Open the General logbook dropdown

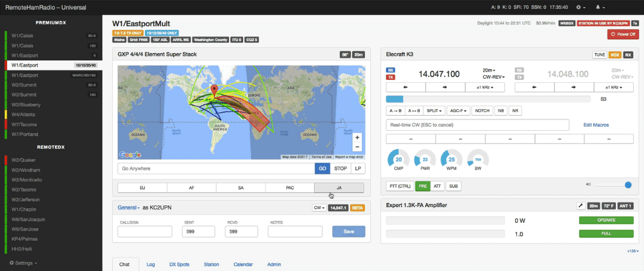(129, 208)
